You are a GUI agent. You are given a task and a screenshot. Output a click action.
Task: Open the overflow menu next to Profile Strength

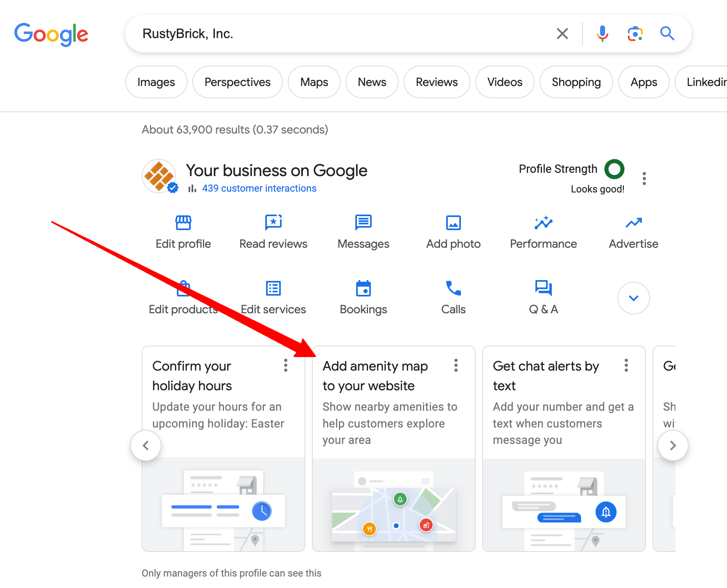pyautogui.click(x=644, y=178)
